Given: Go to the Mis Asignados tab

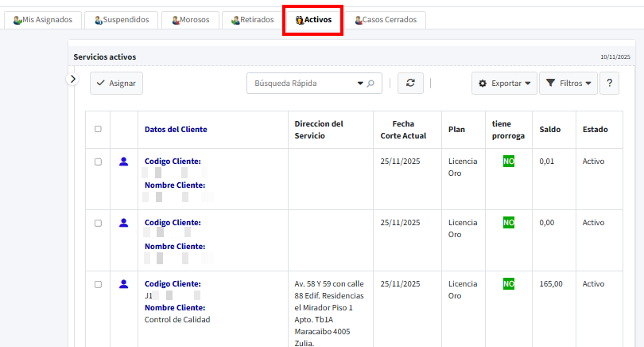Looking at the screenshot, I should tap(43, 20).
